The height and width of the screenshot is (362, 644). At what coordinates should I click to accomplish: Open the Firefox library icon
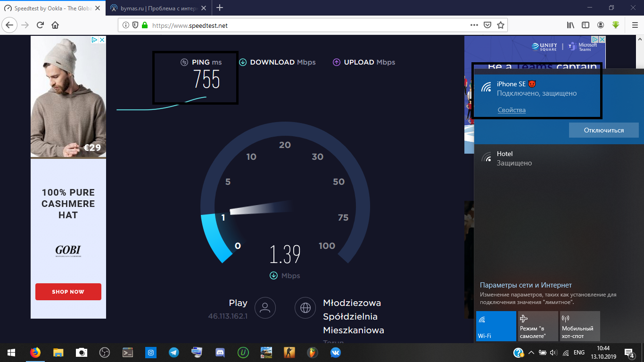click(x=570, y=25)
